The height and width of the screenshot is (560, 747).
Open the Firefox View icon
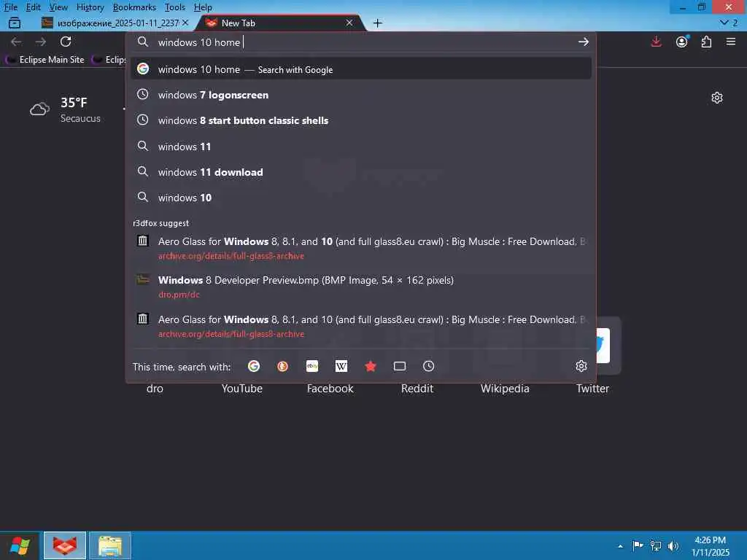point(15,23)
